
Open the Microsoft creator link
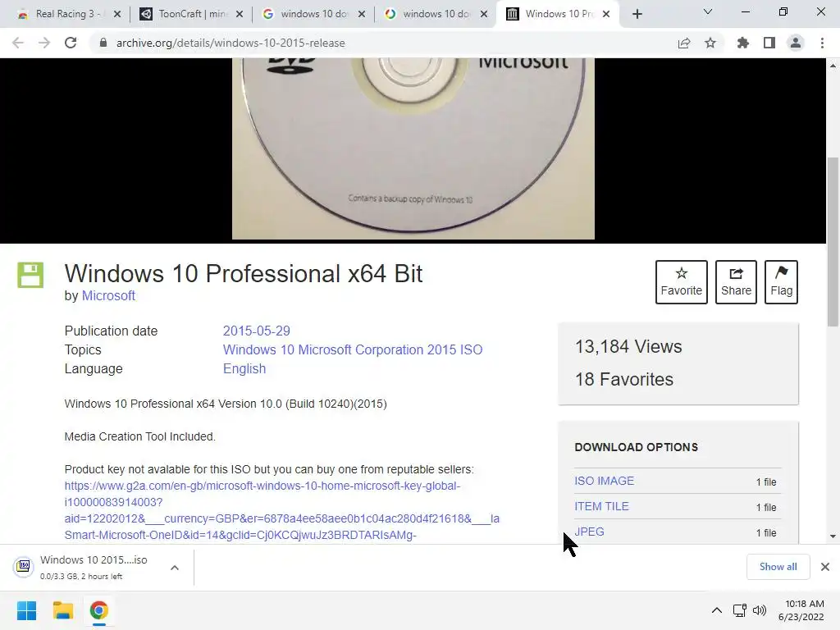pos(108,295)
